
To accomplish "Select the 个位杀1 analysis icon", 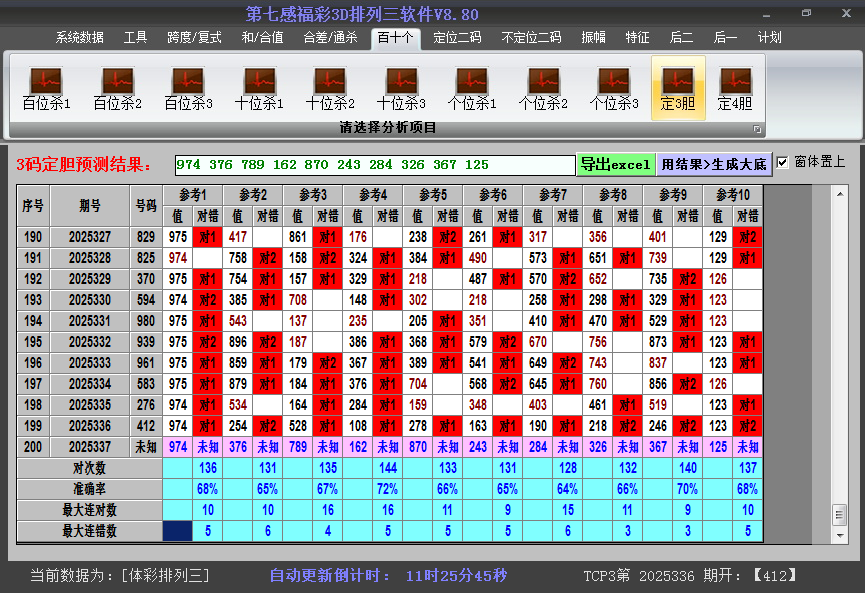I will click(472, 88).
